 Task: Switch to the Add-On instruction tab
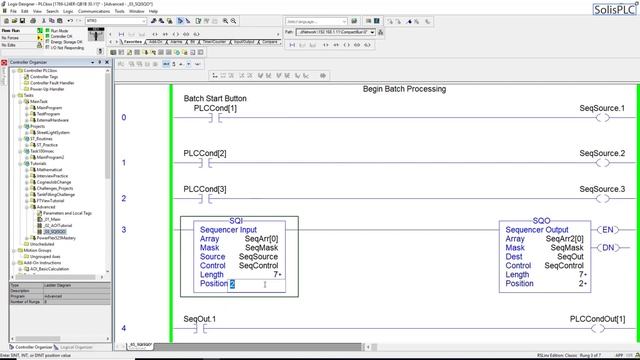click(156, 42)
